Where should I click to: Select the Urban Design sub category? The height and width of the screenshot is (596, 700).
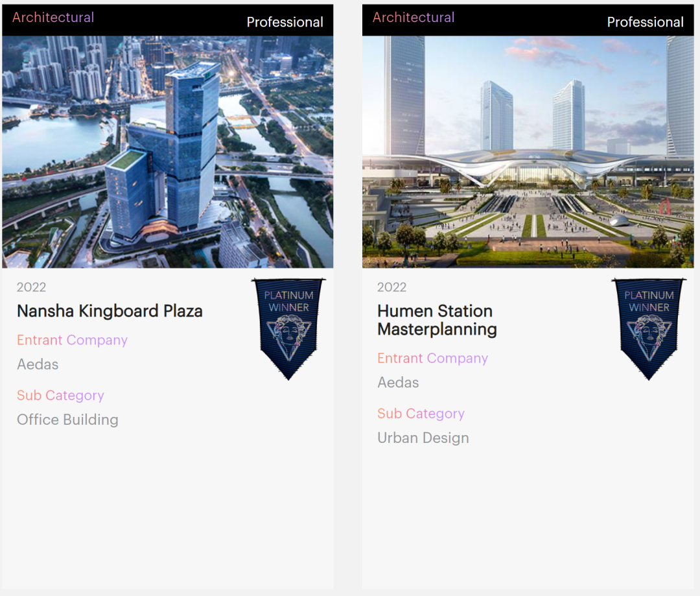(423, 438)
